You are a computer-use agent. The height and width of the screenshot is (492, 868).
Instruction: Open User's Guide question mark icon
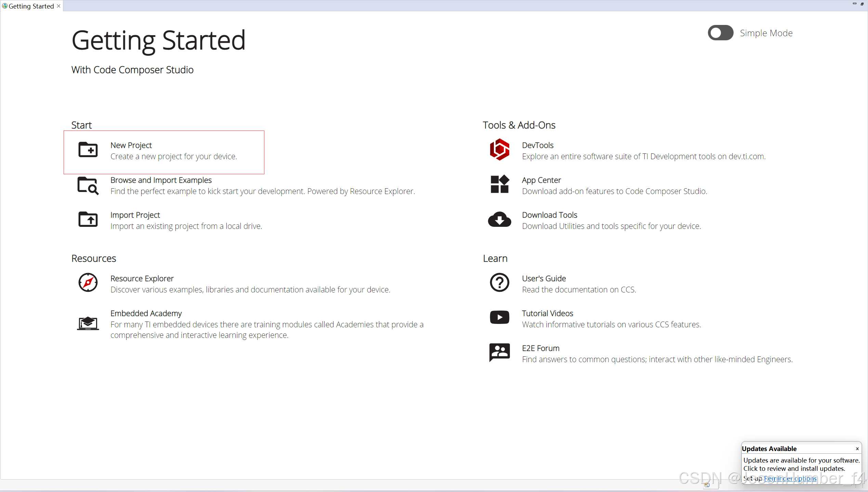coord(499,283)
